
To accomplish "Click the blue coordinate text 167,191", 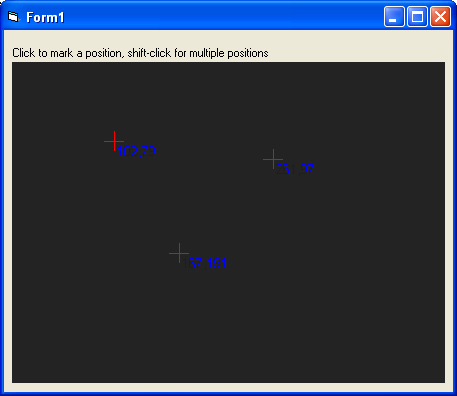I will point(205,263).
